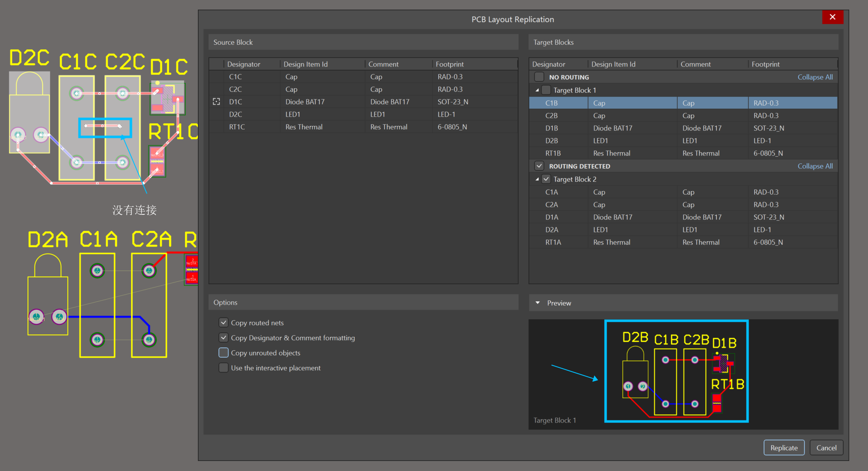This screenshot has height=471, width=868.
Task: Sort source block by Footprint column header
Action: (x=450, y=64)
